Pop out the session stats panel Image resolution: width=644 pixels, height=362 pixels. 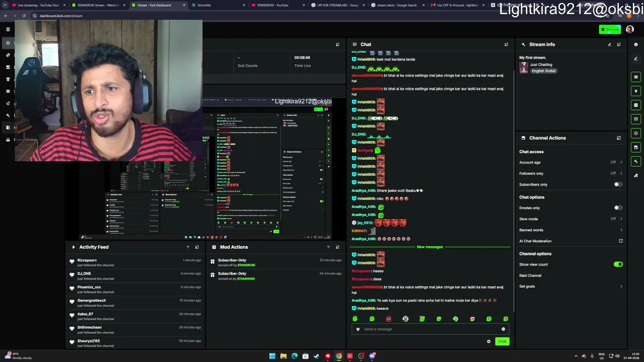click(338, 45)
